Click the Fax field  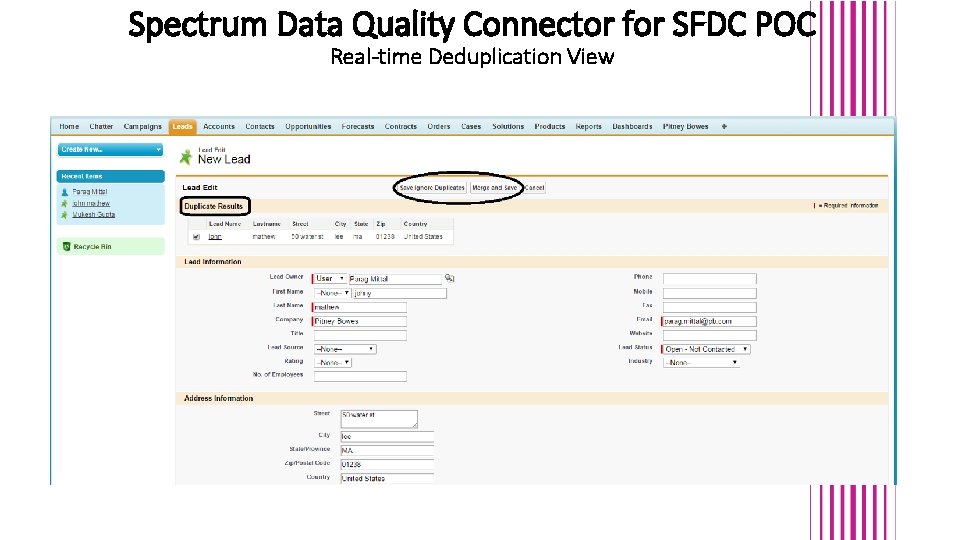pyautogui.click(x=710, y=307)
